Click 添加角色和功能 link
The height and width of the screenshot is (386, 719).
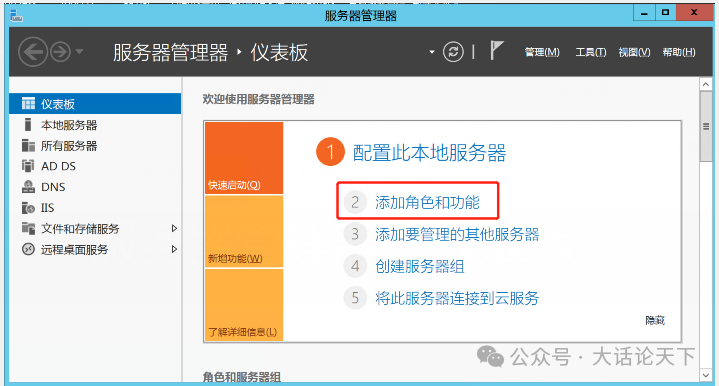[427, 202]
